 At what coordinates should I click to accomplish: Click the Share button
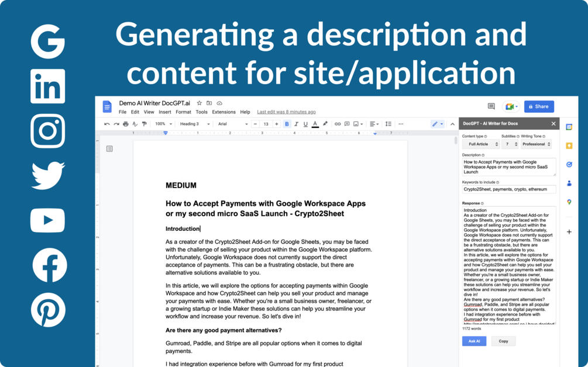pyautogui.click(x=539, y=107)
